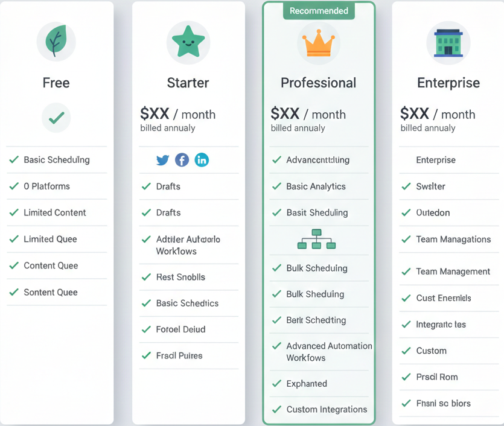
Task: Select the Professional plan header
Action: pos(319,83)
